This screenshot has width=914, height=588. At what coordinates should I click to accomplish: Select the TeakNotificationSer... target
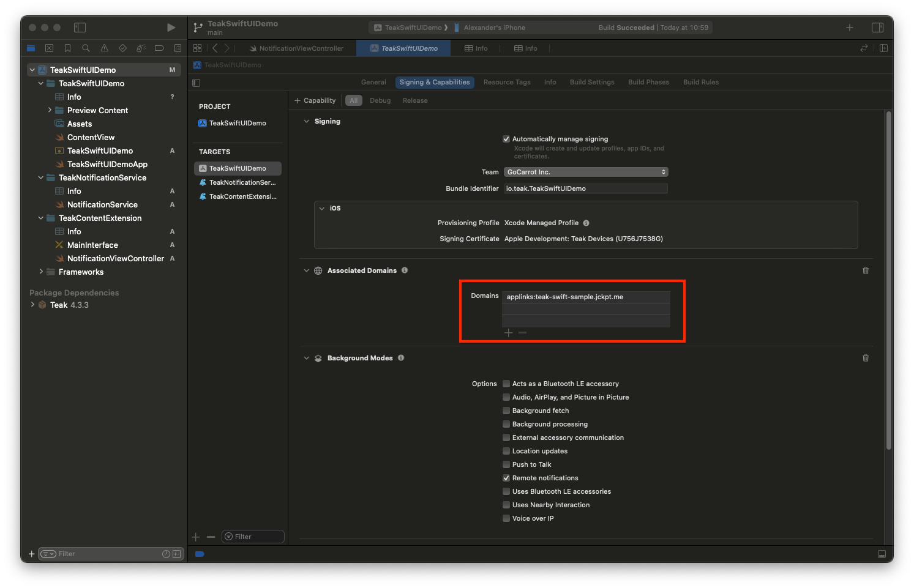[x=238, y=182]
